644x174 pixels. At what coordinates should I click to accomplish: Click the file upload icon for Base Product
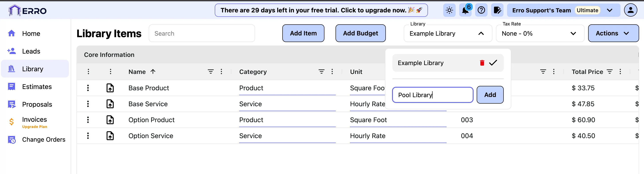[x=110, y=88]
